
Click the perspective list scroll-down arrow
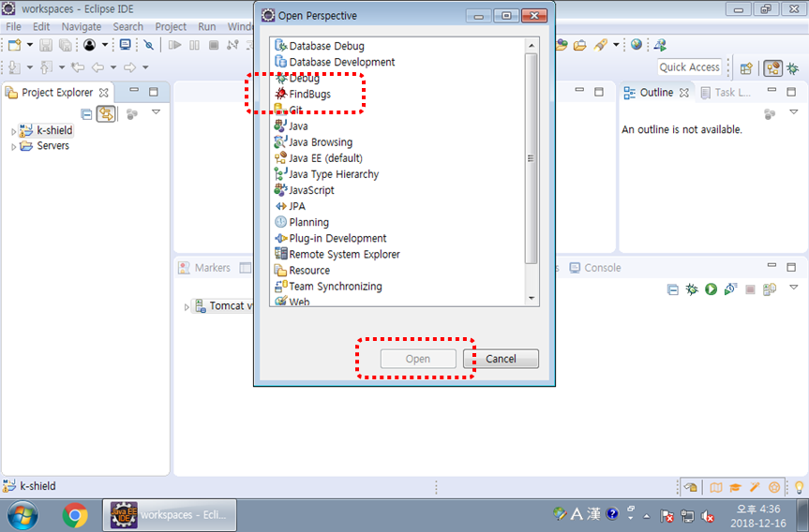tap(532, 298)
